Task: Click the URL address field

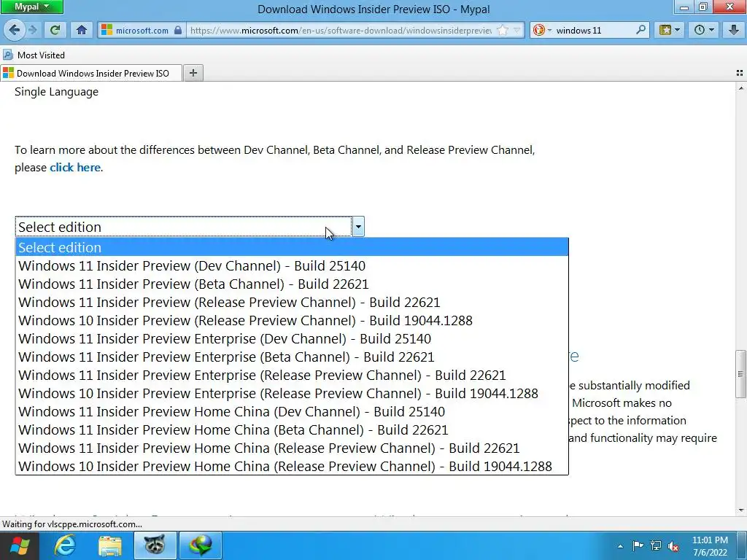Action: click(x=340, y=31)
